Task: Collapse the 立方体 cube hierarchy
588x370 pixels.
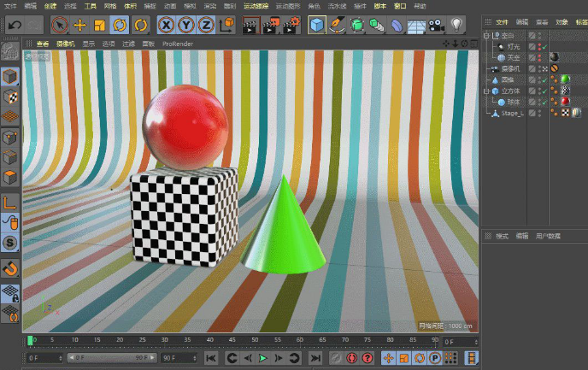Action: pyautogui.click(x=485, y=91)
